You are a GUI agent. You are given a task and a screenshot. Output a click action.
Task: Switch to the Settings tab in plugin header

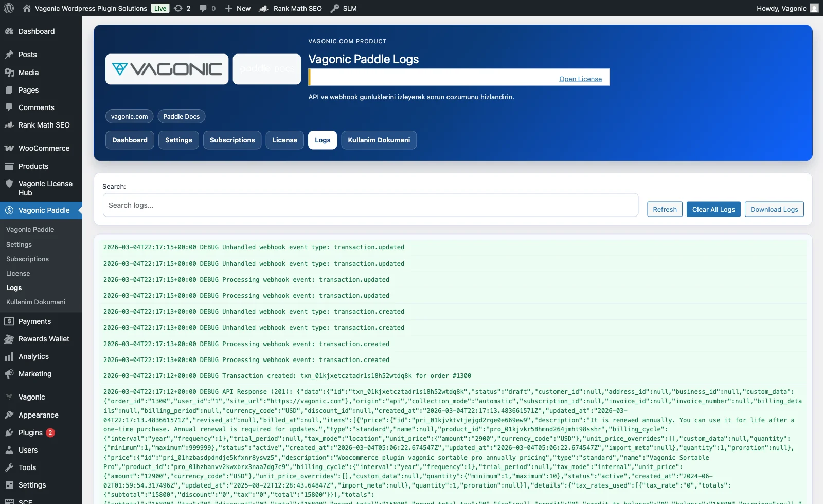pos(178,140)
